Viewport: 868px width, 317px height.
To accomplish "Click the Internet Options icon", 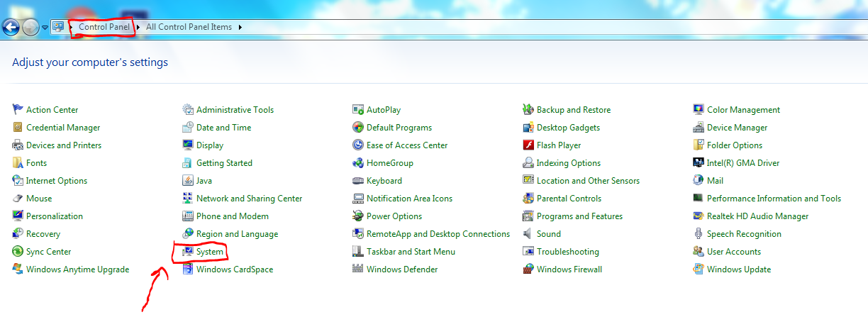I will pos(18,180).
